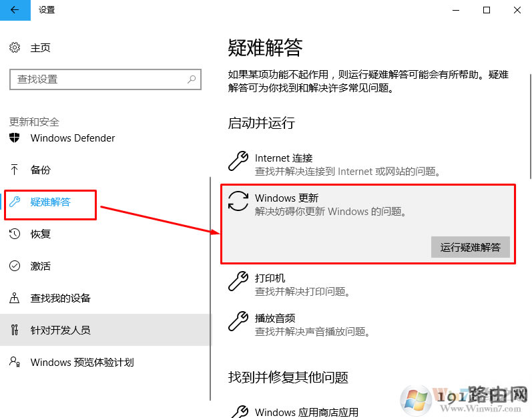Open 针对开发人员 settings page
This screenshot has height=418, width=532.
tap(60, 331)
